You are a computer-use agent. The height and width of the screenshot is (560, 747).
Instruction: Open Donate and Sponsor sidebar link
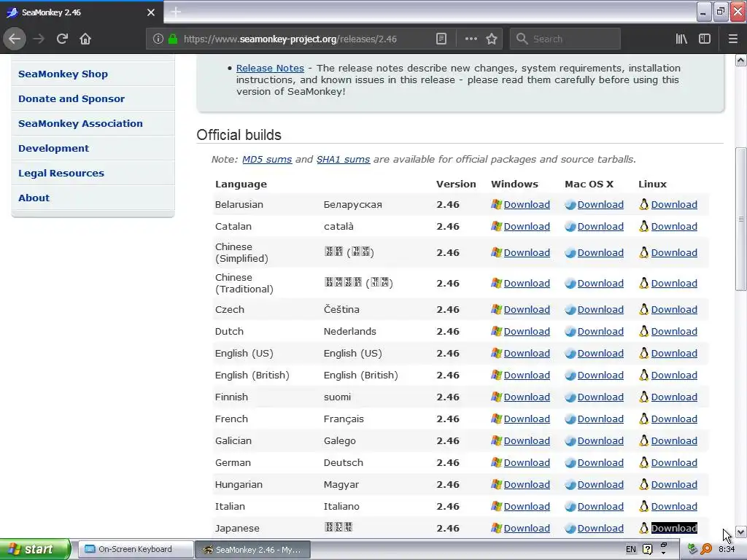[71, 98]
